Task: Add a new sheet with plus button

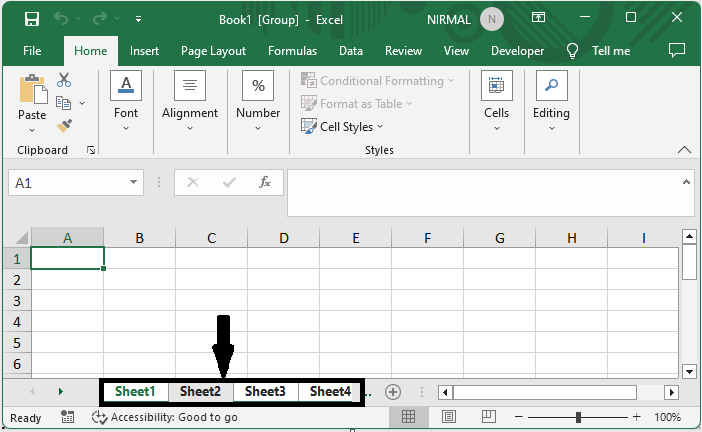Action: point(393,392)
